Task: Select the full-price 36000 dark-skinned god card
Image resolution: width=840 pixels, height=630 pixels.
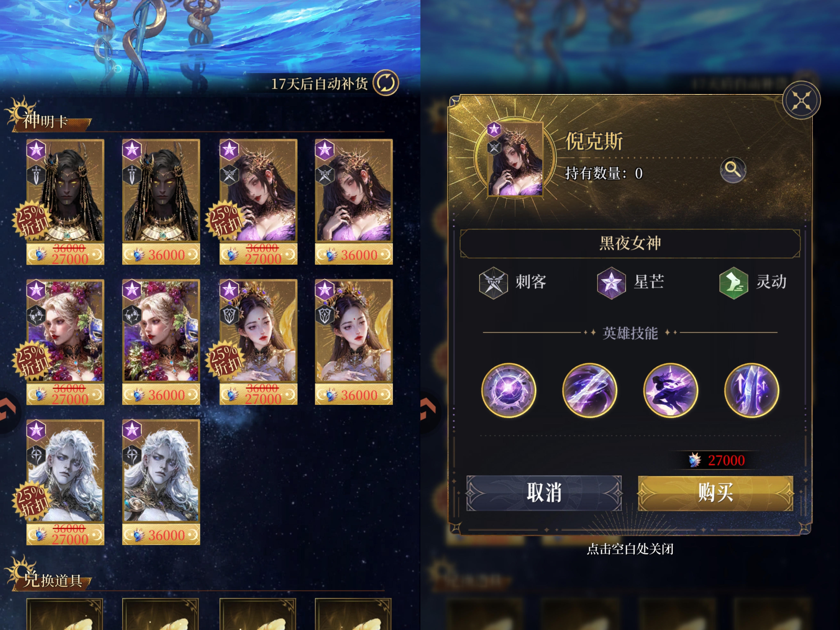Action: tap(161, 202)
